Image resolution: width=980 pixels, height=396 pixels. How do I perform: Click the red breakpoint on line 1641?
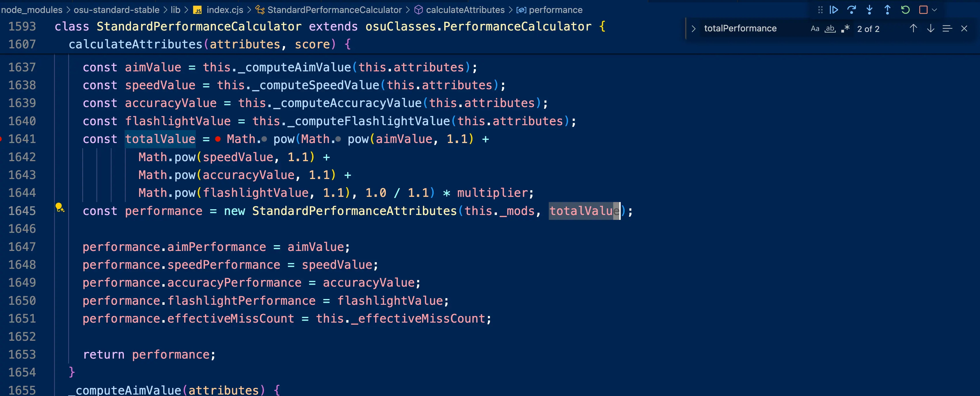[x=1, y=139]
